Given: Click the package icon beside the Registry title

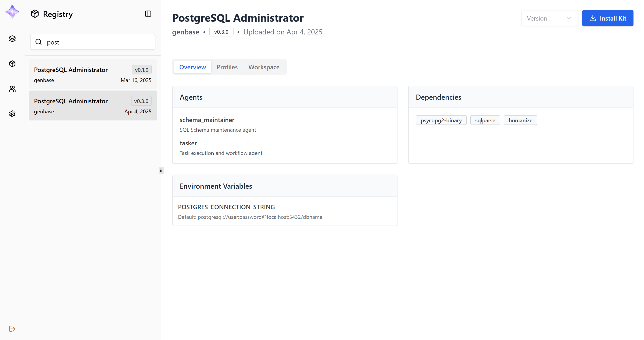Looking at the screenshot, I should (x=35, y=14).
